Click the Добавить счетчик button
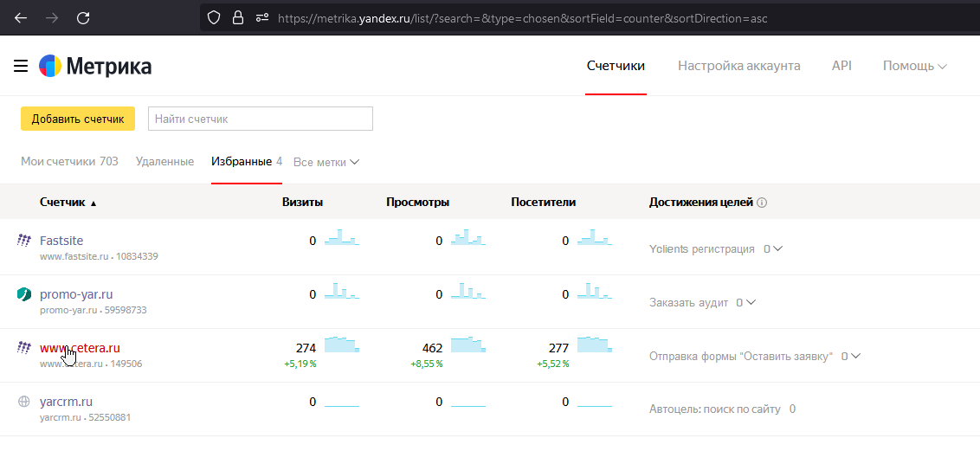Screen dimensions: 980x464 coord(78,119)
